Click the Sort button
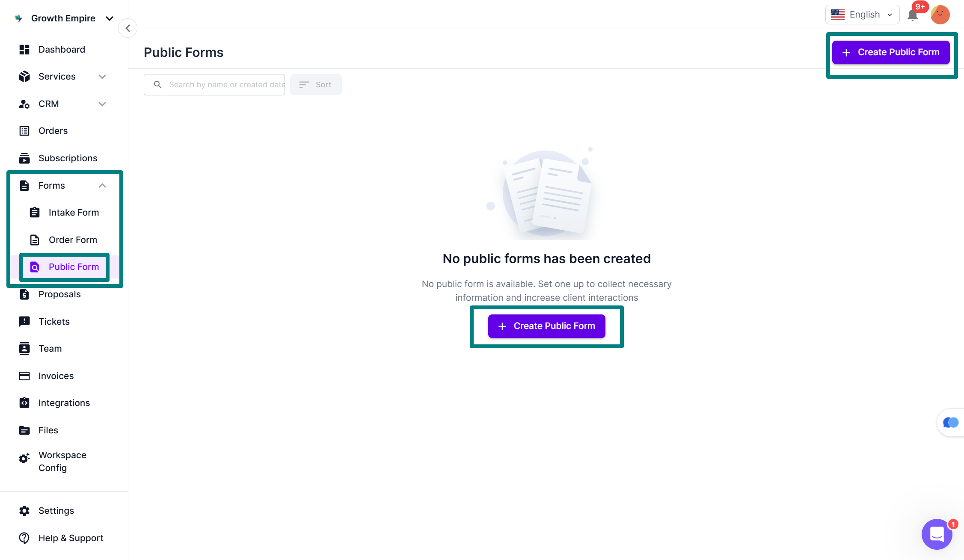964x560 pixels. [316, 85]
